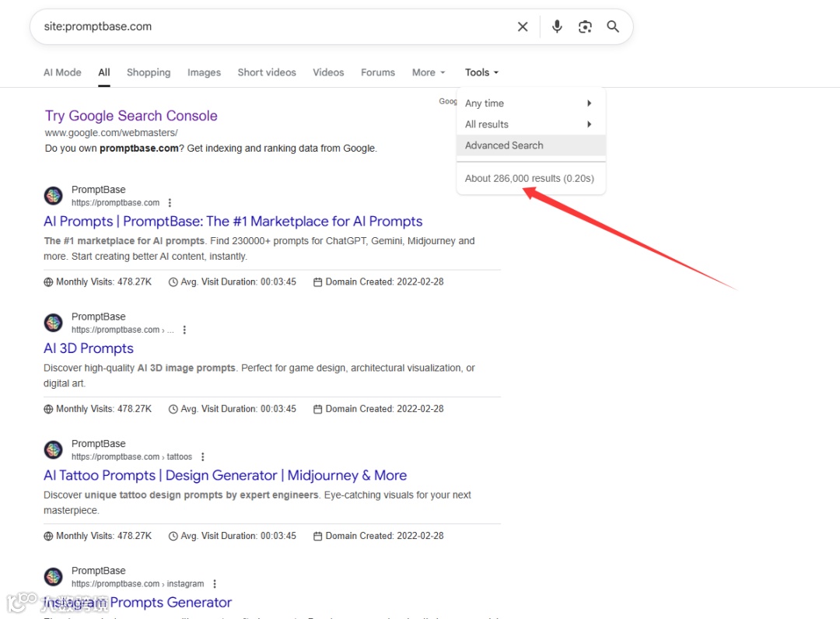The width and height of the screenshot is (840, 619).
Task: Open three-dot menu beside tattoos URL
Action: (202, 456)
